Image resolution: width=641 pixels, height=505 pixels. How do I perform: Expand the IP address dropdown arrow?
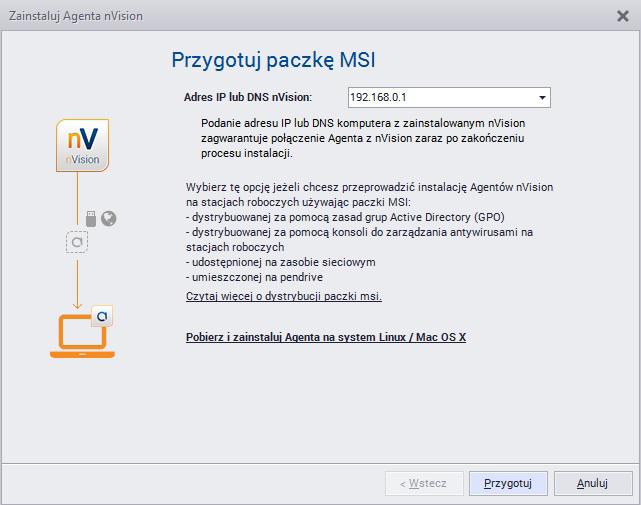pyautogui.click(x=542, y=98)
